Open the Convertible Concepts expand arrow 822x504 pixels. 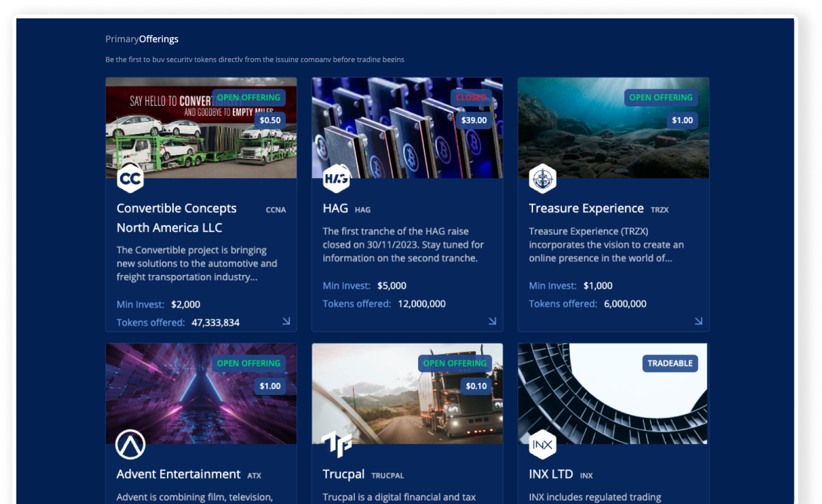coord(287,321)
